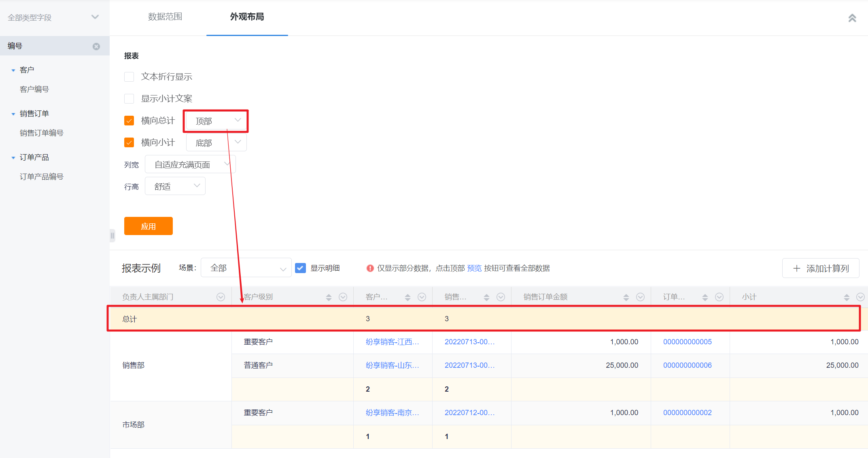Image resolution: width=868 pixels, height=458 pixels.
Task: Switch to 数据范围 tab
Action: [165, 17]
